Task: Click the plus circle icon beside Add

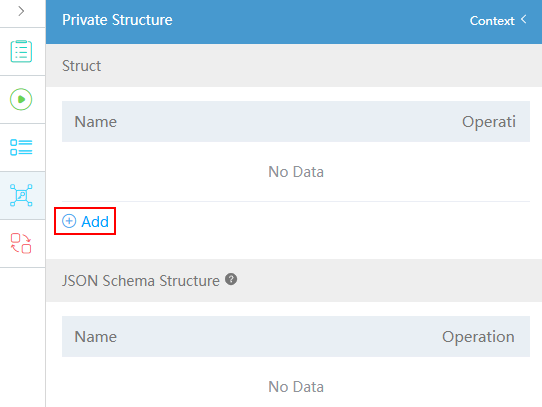Action: [69, 221]
